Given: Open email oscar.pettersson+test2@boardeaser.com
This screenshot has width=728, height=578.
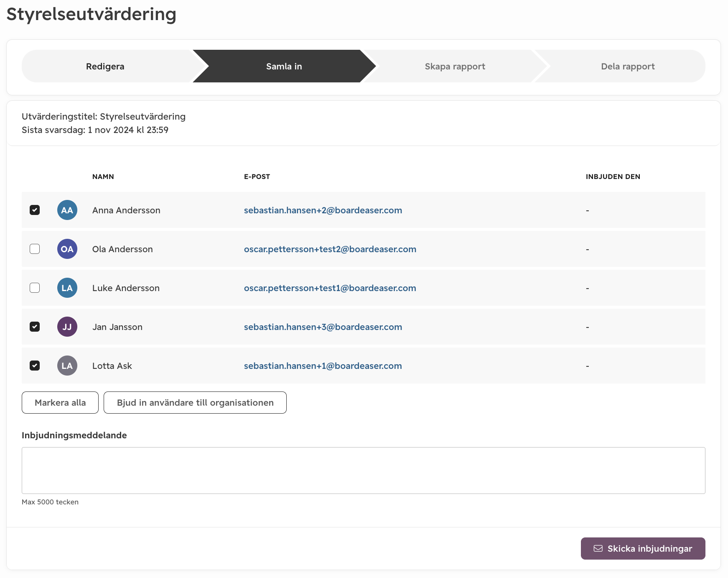Looking at the screenshot, I should pyautogui.click(x=330, y=249).
